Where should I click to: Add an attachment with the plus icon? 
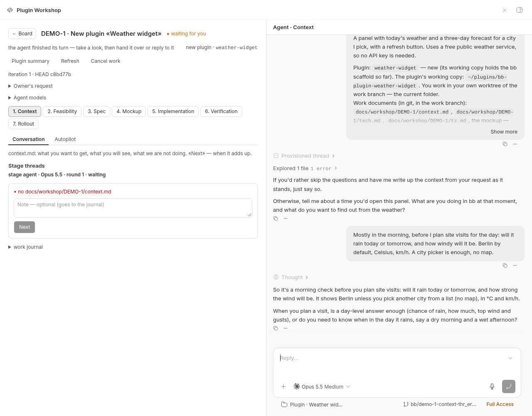283,386
